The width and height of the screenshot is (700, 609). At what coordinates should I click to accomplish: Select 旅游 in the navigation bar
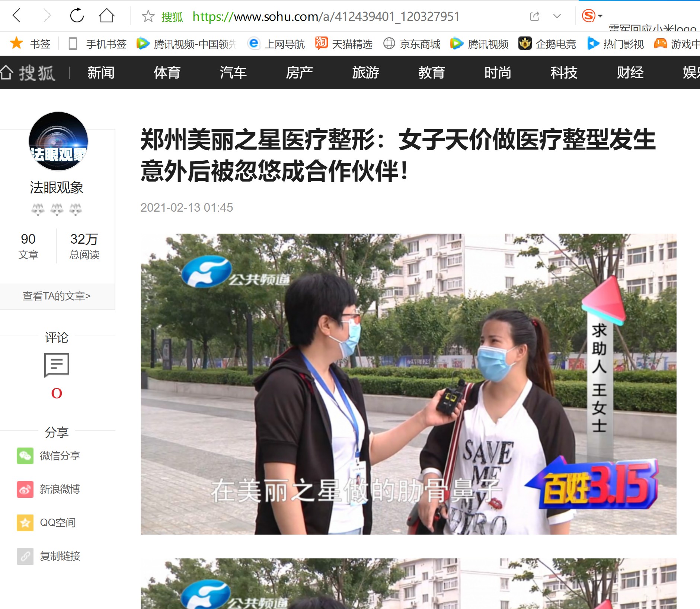[x=365, y=73]
